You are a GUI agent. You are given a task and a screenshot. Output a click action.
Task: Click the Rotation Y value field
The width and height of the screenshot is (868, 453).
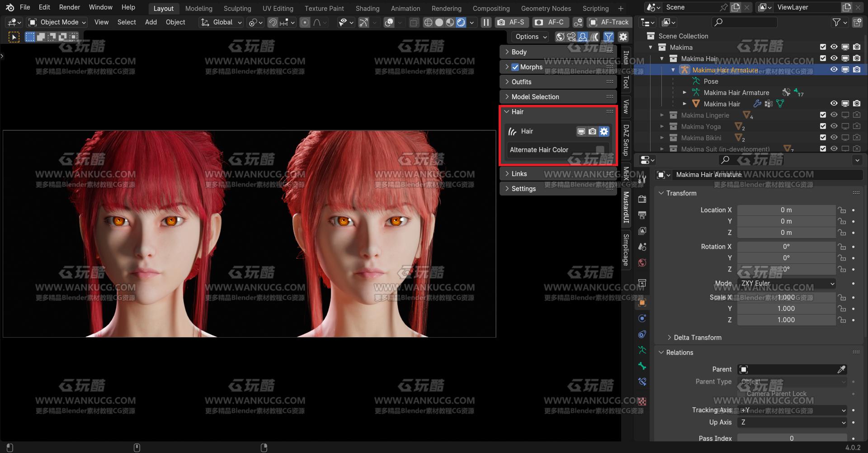point(786,258)
